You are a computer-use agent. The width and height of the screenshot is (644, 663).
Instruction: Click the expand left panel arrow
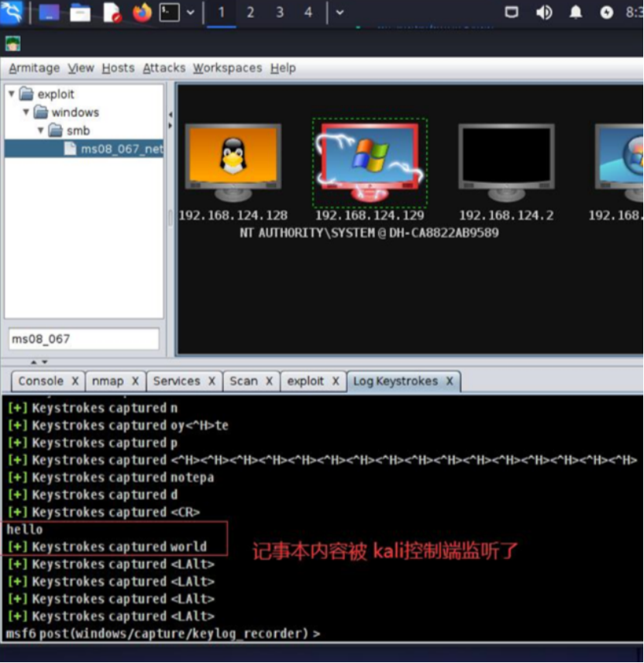[x=170, y=126]
